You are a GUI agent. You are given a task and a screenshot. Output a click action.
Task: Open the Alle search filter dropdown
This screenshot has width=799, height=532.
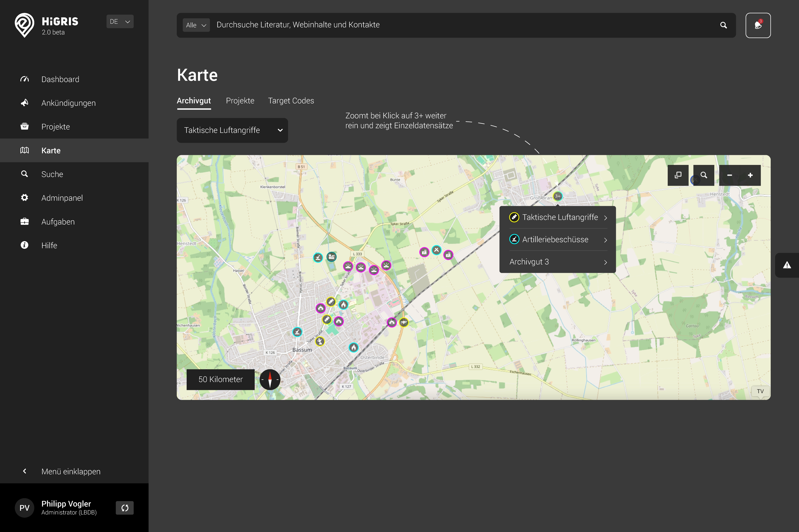click(x=196, y=25)
